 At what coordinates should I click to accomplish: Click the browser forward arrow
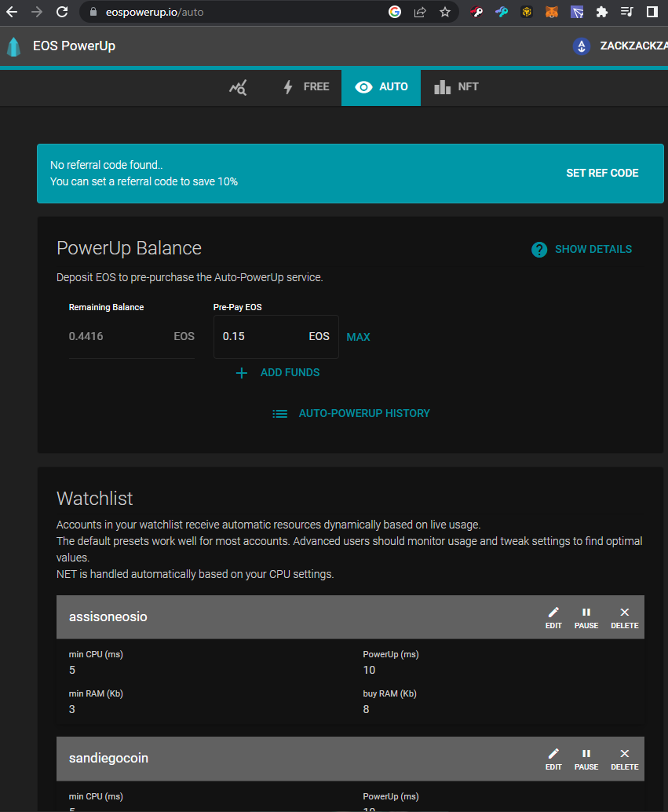click(37, 12)
